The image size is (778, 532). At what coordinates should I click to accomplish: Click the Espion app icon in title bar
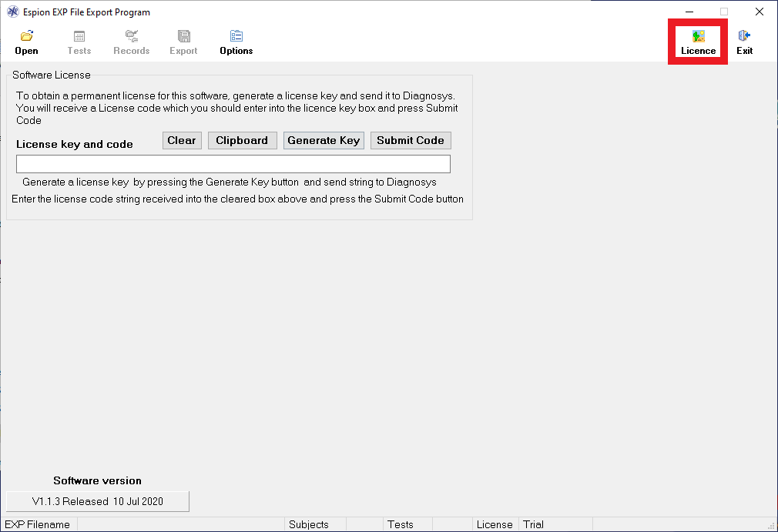point(12,12)
